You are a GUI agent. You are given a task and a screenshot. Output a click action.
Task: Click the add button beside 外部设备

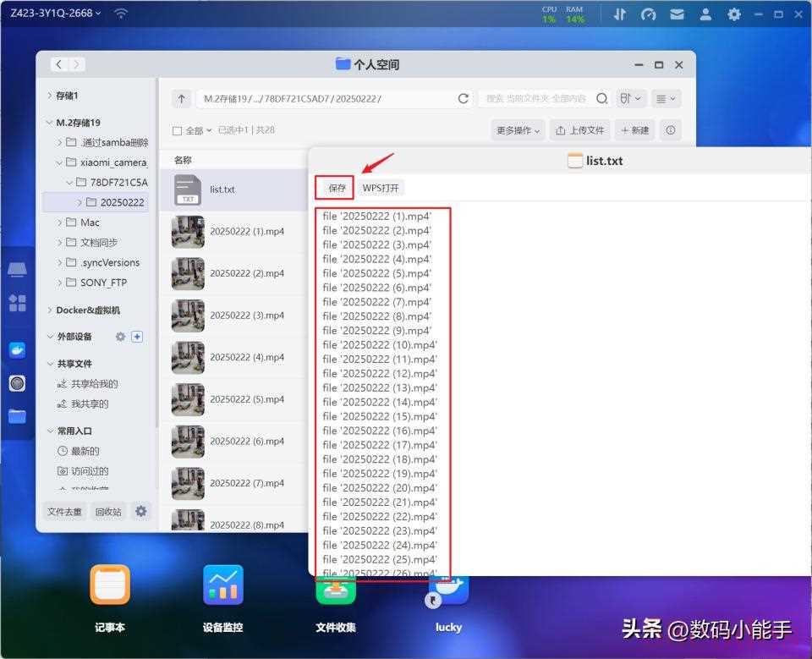137,337
